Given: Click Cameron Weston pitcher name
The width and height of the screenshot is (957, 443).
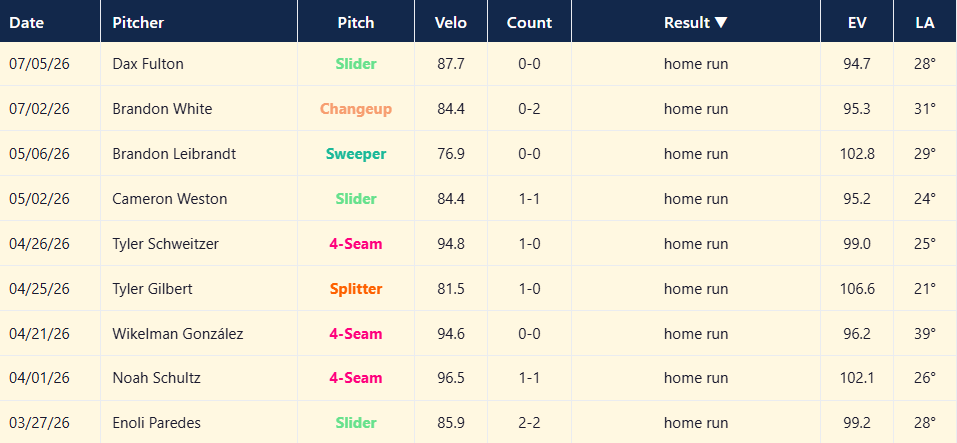Looking at the screenshot, I should click(170, 198).
